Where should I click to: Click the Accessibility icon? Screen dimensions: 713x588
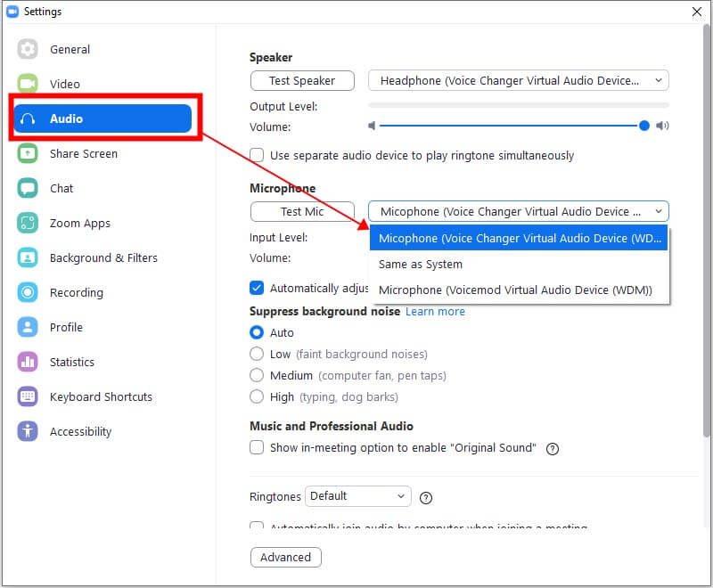click(28, 431)
